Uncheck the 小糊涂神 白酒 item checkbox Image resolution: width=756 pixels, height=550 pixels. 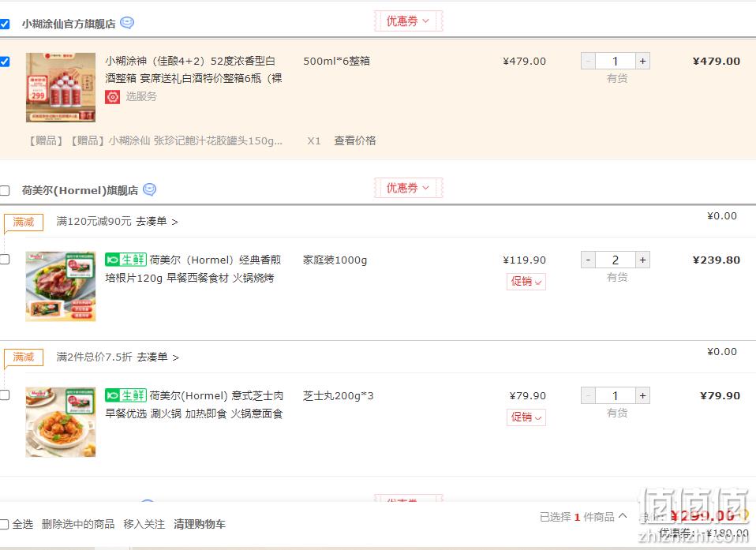point(5,62)
